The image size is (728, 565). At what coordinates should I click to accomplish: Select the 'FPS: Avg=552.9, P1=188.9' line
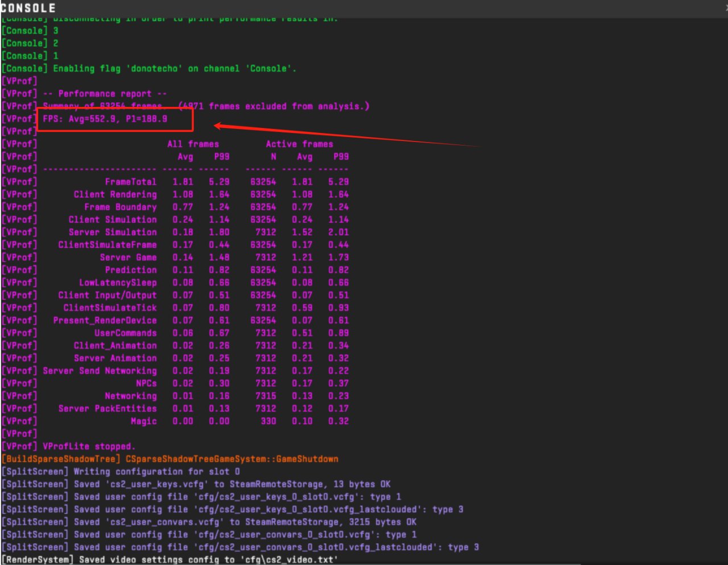pyautogui.click(x=105, y=119)
